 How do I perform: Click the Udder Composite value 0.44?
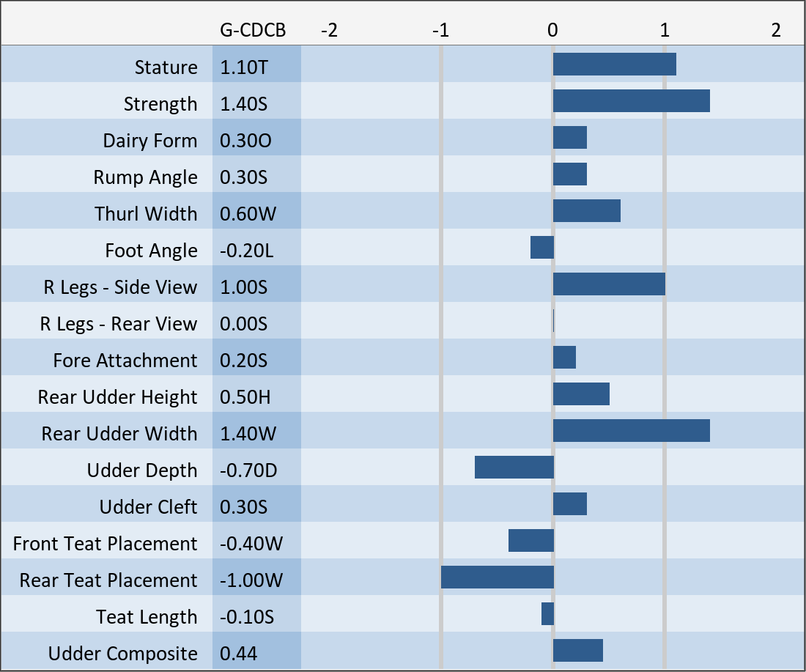pos(239,654)
